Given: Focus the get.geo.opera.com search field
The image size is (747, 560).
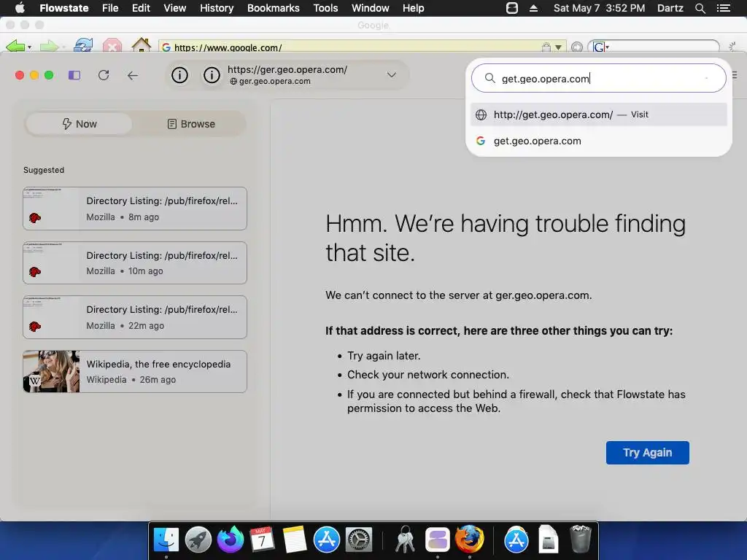Looking at the screenshot, I should (x=598, y=78).
